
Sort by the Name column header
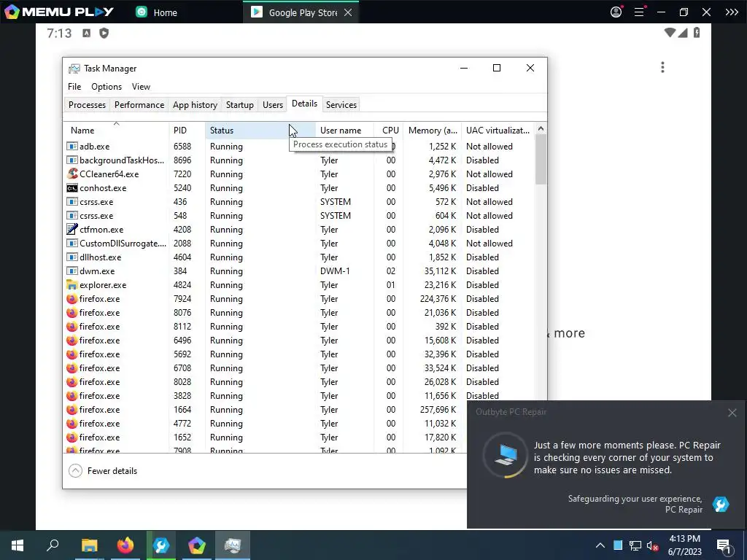coord(116,130)
